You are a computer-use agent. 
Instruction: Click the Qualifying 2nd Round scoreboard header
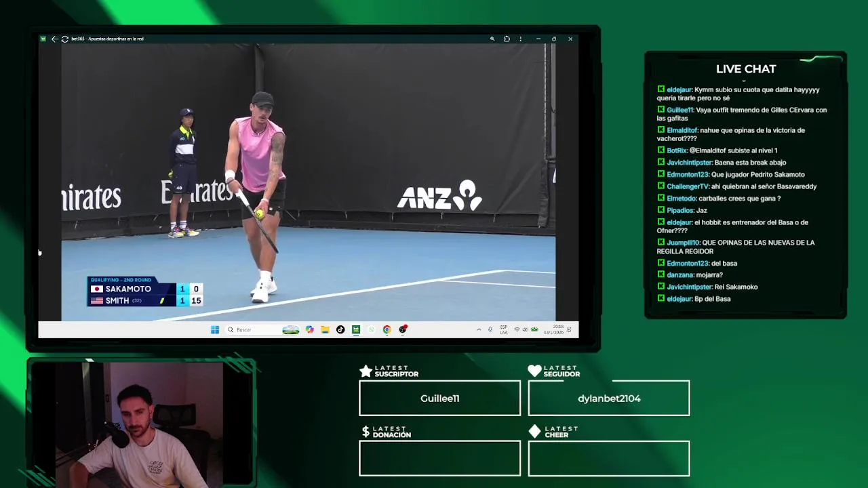tap(121, 280)
